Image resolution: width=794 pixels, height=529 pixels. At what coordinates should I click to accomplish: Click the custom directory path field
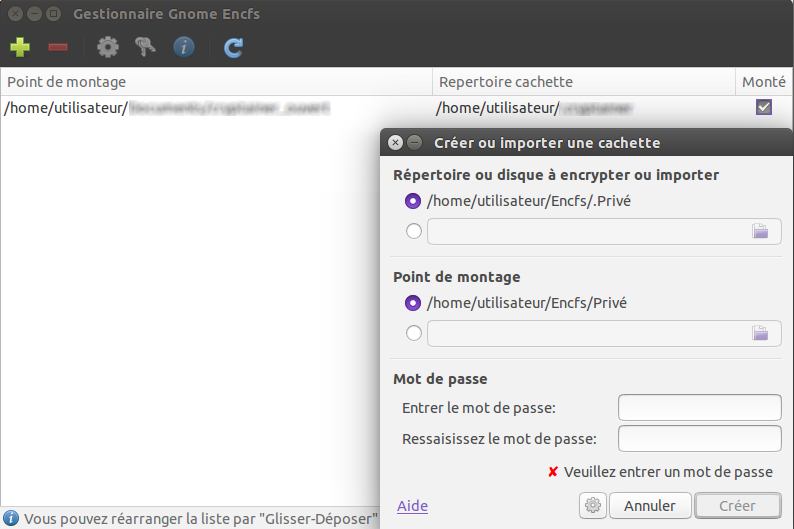[x=604, y=231]
